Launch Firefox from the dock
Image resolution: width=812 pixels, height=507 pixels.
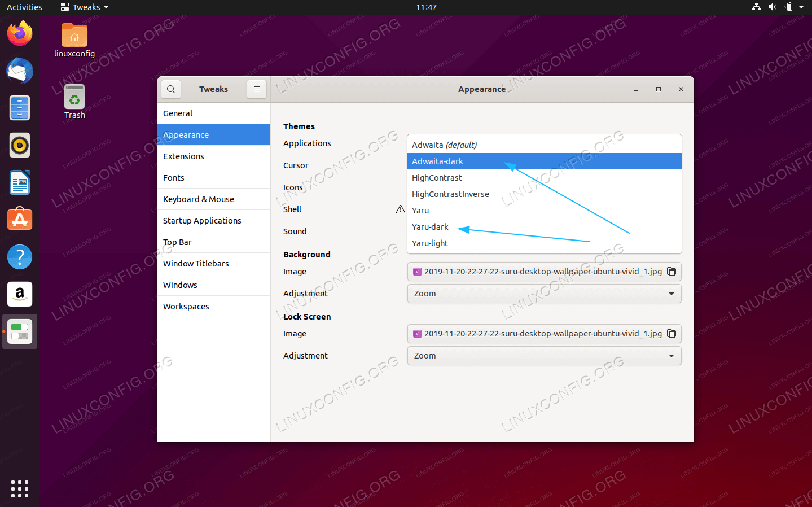click(20, 33)
